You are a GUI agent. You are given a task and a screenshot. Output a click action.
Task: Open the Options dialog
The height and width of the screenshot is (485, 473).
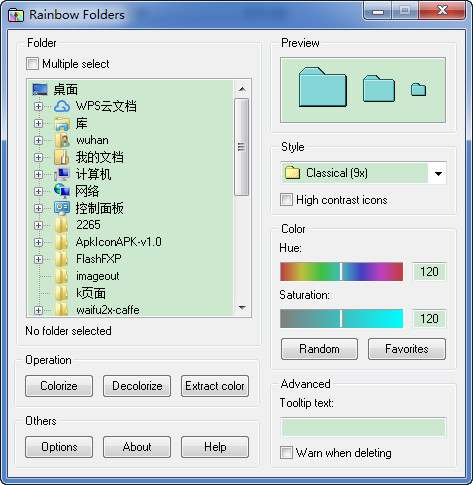tap(59, 447)
